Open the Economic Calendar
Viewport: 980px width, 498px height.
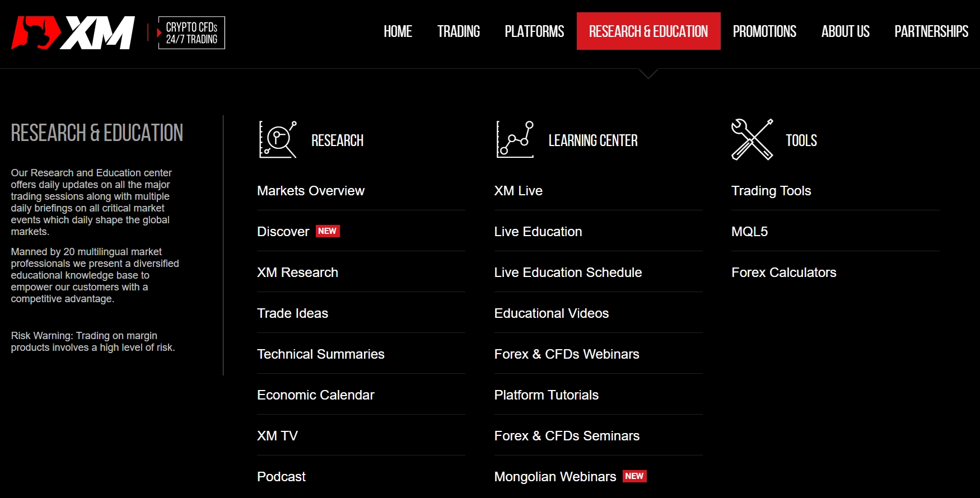[316, 395]
